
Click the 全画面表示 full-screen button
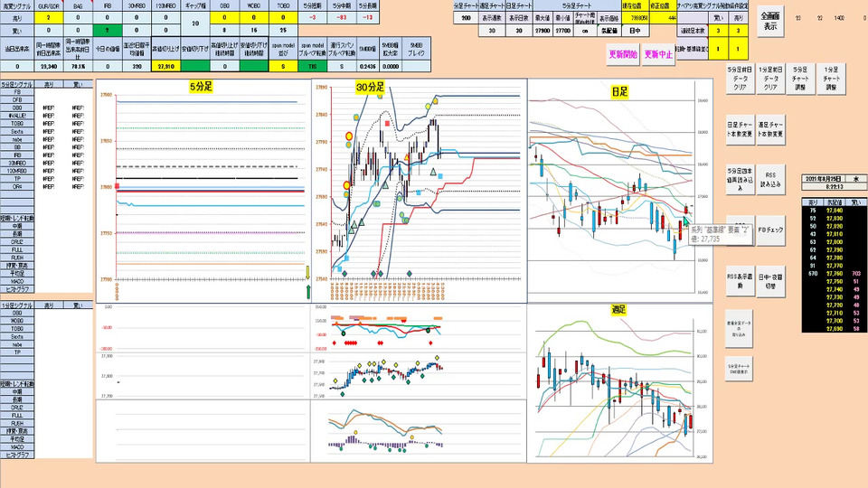tap(770, 22)
